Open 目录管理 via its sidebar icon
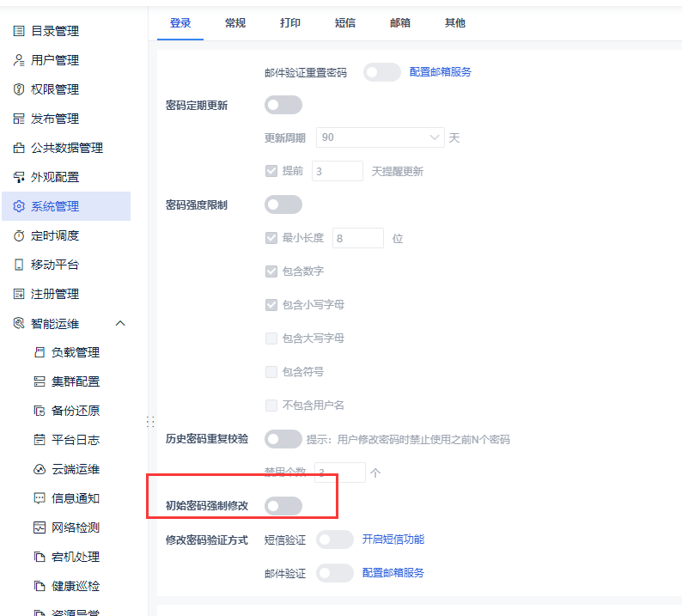The image size is (682, 616). (19, 31)
